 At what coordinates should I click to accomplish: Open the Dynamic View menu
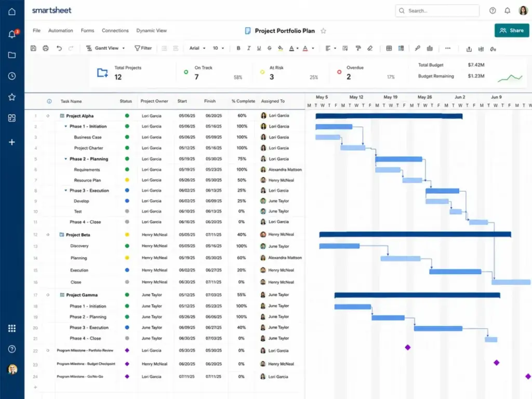pos(151,31)
